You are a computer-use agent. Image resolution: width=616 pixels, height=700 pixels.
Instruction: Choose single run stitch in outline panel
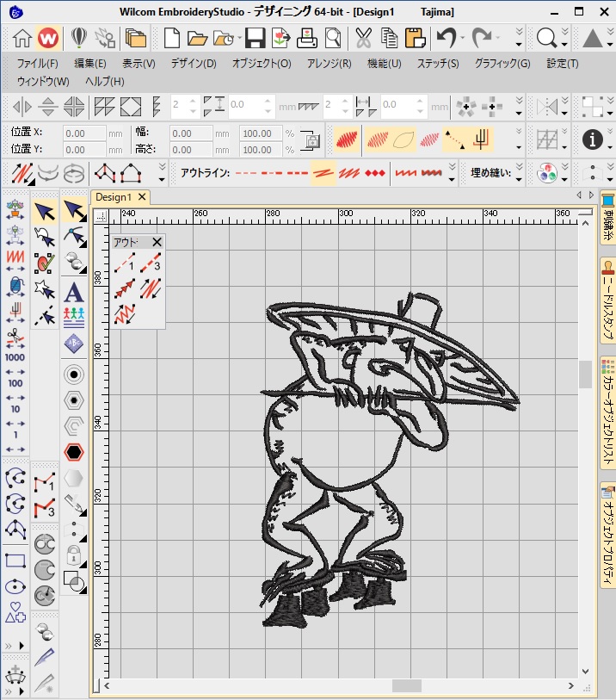click(x=125, y=263)
